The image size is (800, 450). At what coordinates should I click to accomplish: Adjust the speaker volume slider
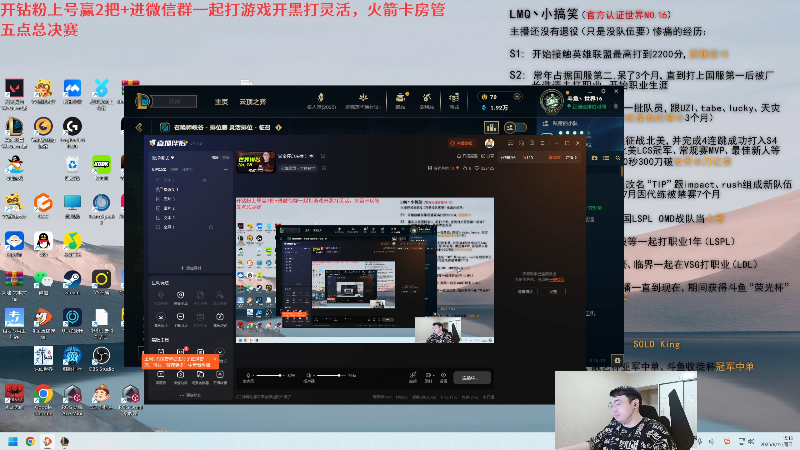(330, 376)
